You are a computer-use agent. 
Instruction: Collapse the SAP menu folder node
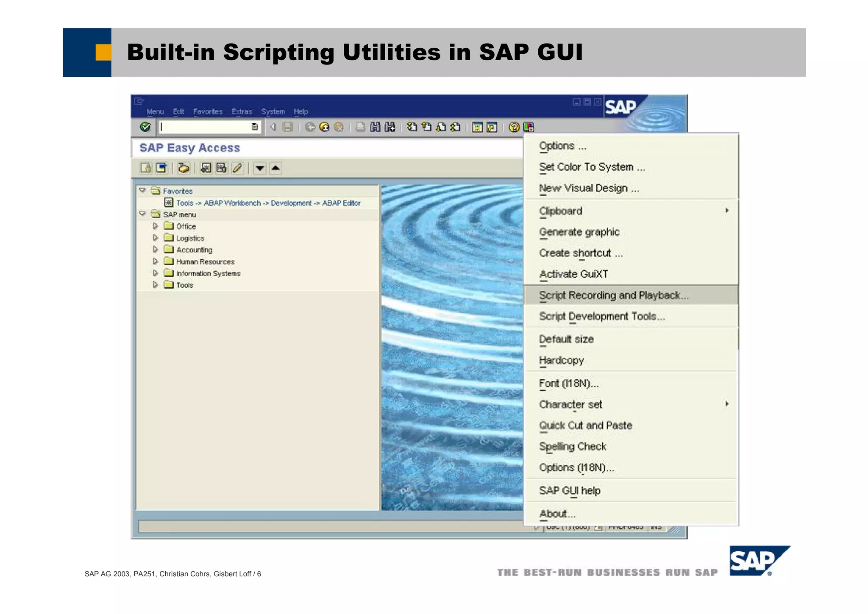coord(142,214)
